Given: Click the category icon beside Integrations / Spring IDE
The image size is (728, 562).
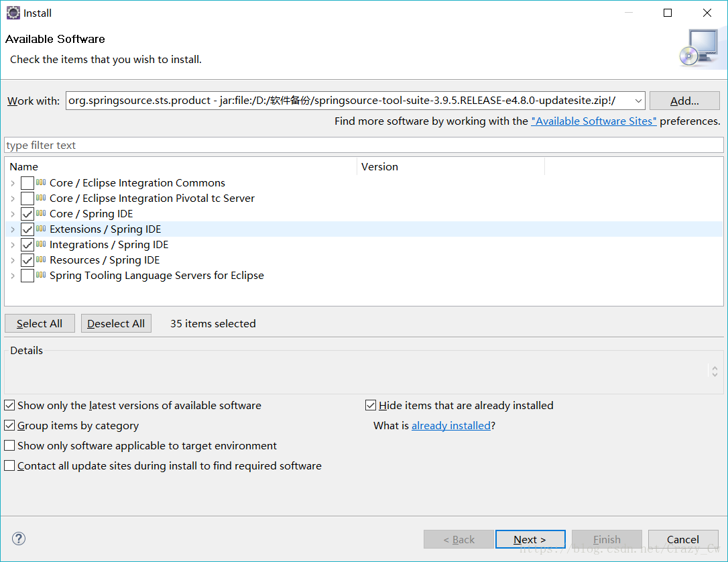Looking at the screenshot, I should (x=41, y=244).
